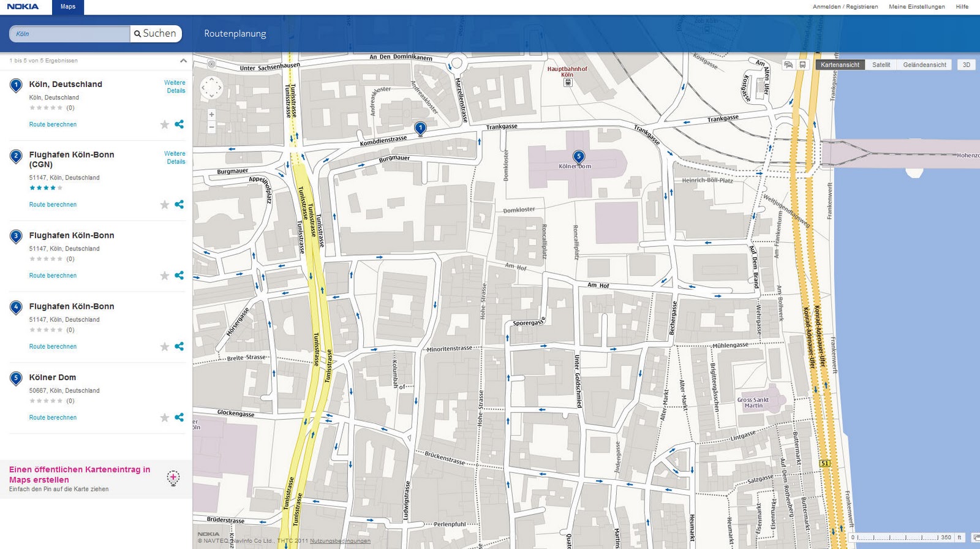
Task: Favorite Köln, Deutschland with the star
Action: [164, 124]
